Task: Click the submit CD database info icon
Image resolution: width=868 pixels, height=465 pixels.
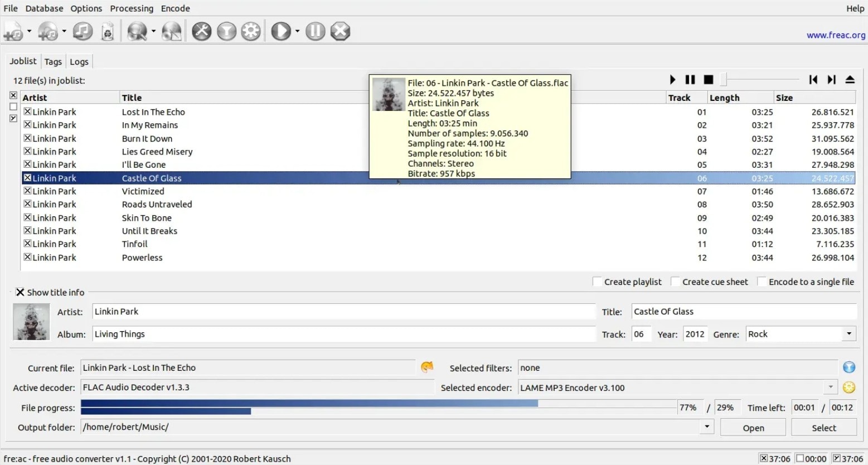Action: (172, 31)
